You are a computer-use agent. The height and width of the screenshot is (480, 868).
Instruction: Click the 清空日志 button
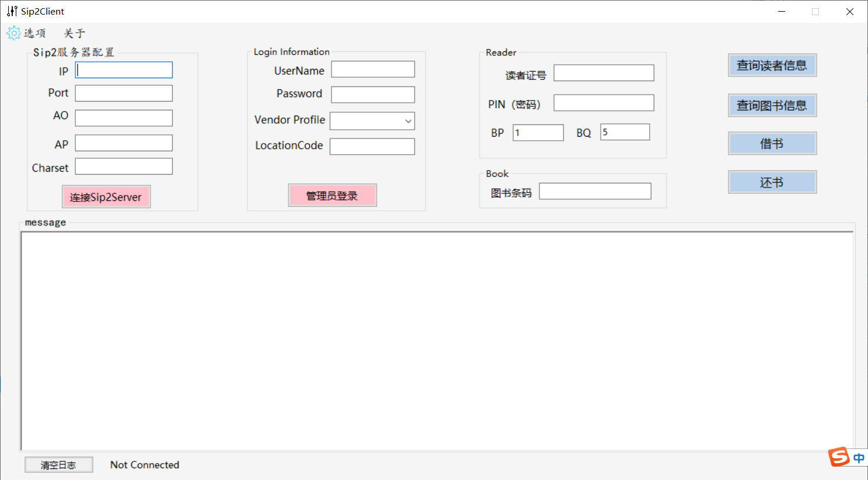[x=58, y=464]
